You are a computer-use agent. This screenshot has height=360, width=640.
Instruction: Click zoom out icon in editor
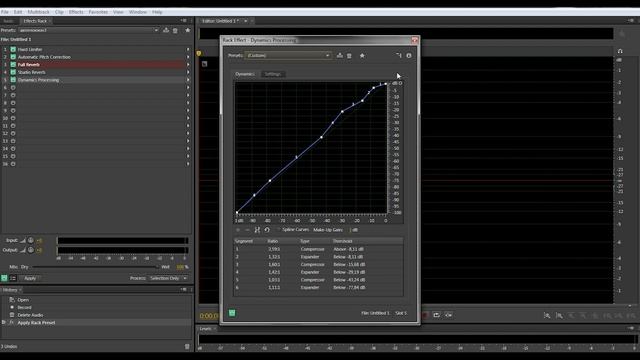[x=559, y=316]
